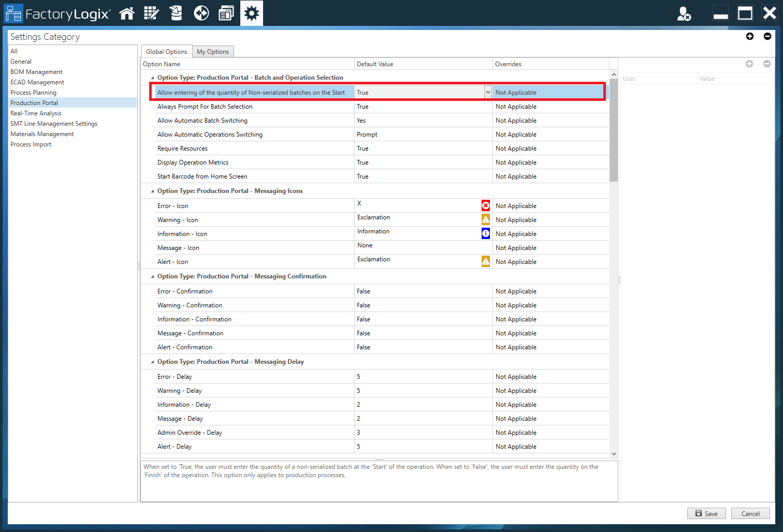This screenshot has width=783, height=532.
Task: Open the reports documents toolbar icon
Action: [x=226, y=13]
